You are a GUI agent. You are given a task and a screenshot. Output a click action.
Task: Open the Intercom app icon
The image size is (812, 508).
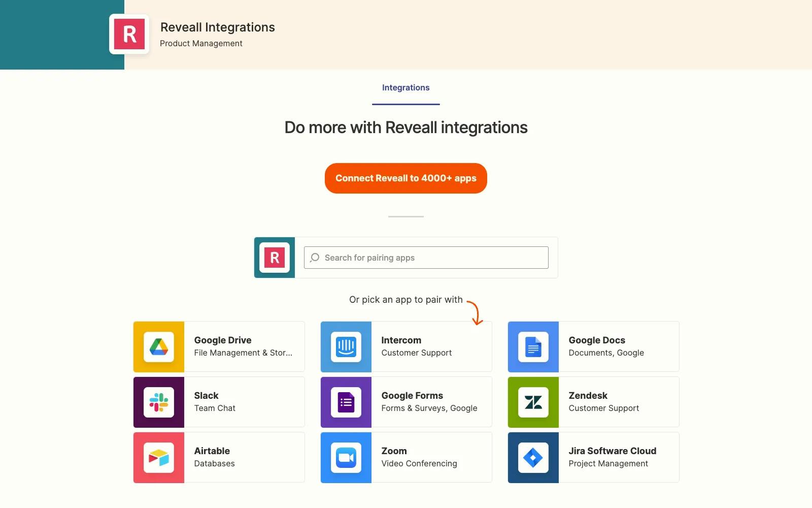(x=346, y=347)
